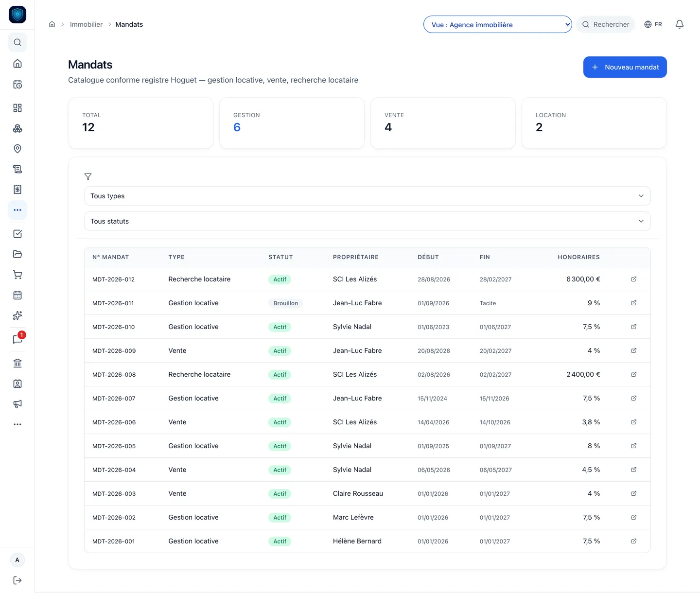Open the dollar receipt icon in the sidebar
This screenshot has height=593, width=700.
tap(17, 190)
